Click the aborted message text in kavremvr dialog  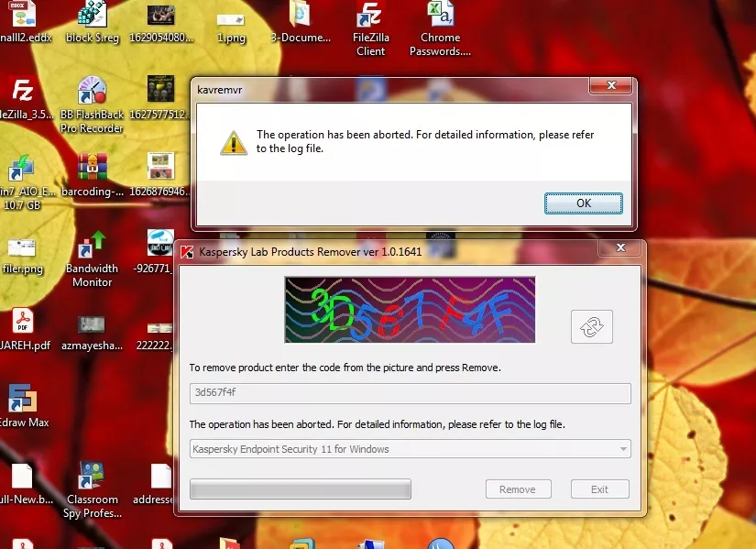425,141
